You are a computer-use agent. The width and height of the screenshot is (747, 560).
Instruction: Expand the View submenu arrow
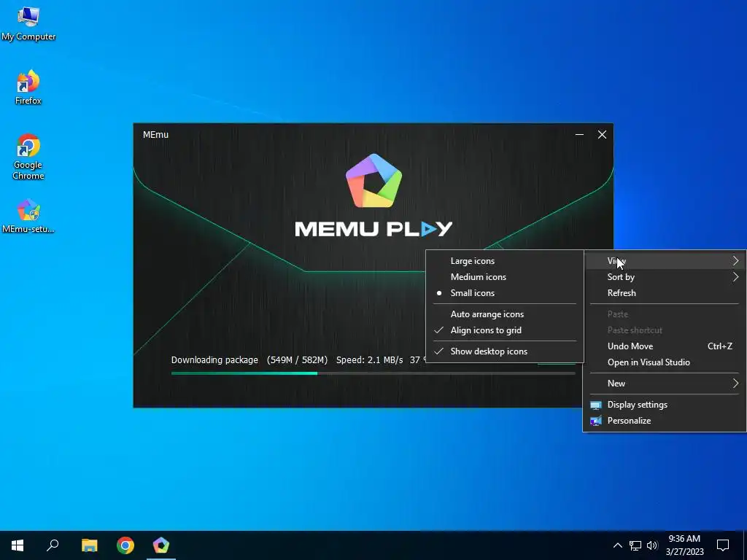736,261
